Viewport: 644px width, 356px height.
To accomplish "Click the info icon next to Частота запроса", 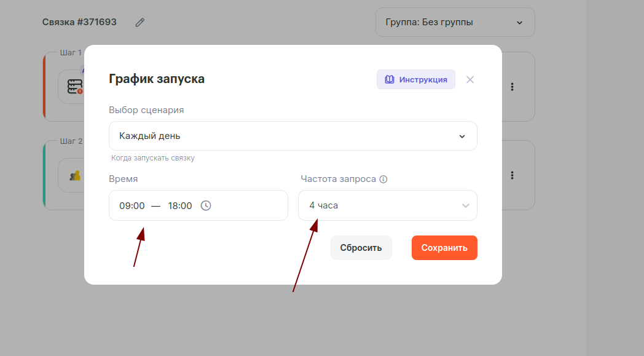I will [x=383, y=180].
